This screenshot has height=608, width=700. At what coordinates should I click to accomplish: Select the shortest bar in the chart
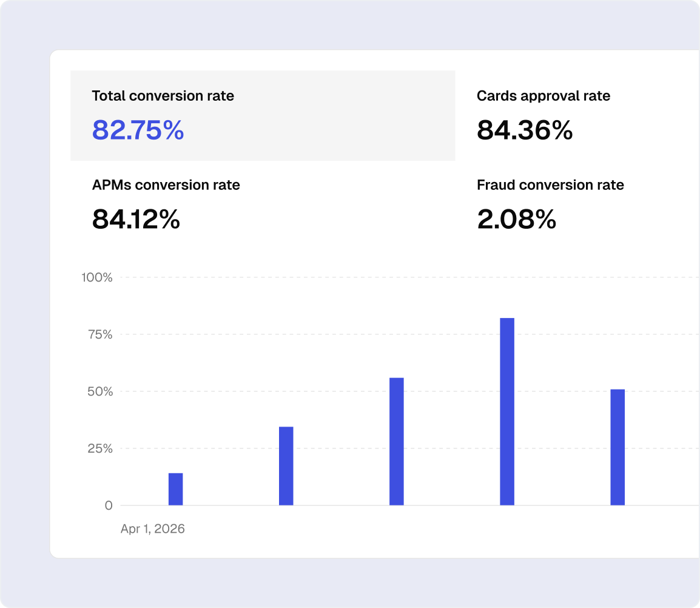(x=175, y=489)
